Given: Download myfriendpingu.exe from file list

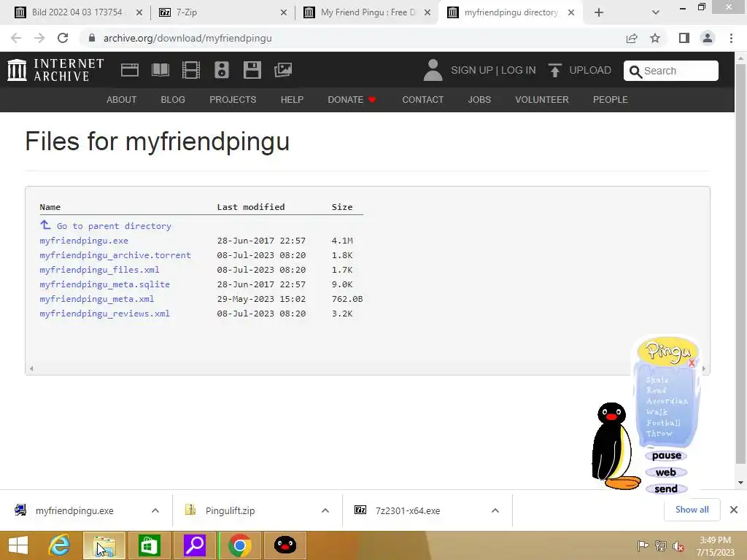Looking at the screenshot, I should [84, 241].
